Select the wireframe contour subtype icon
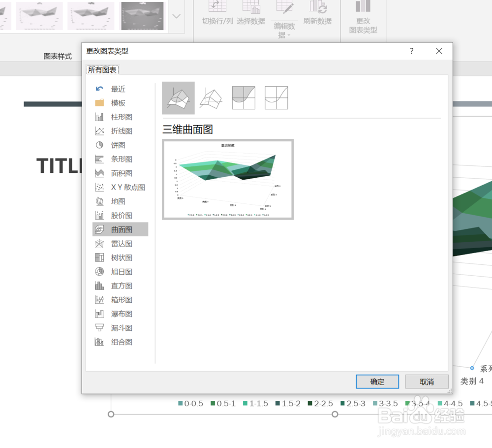Viewport: 492px width, 448px height. [x=276, y=98]
